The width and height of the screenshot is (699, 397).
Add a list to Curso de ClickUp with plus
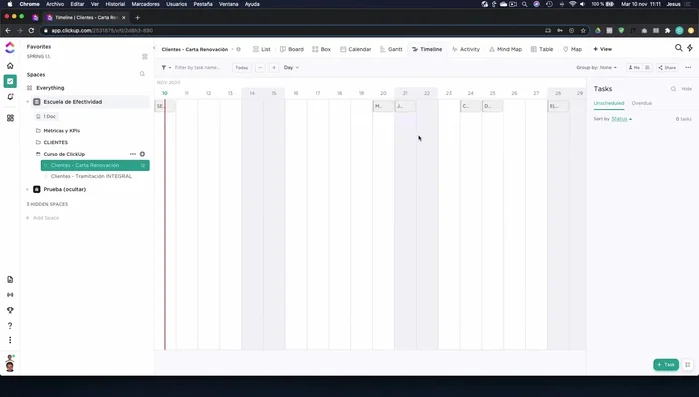(142, 154)
